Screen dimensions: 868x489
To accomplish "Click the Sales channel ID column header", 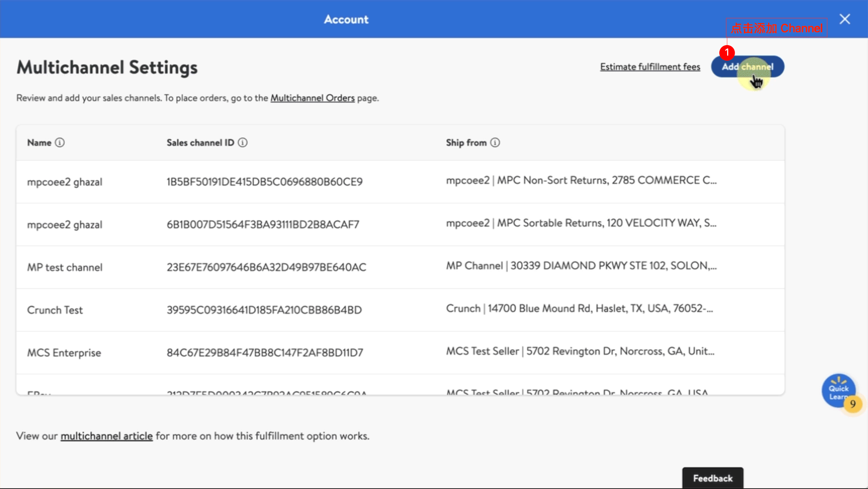I will click(201, 143).
